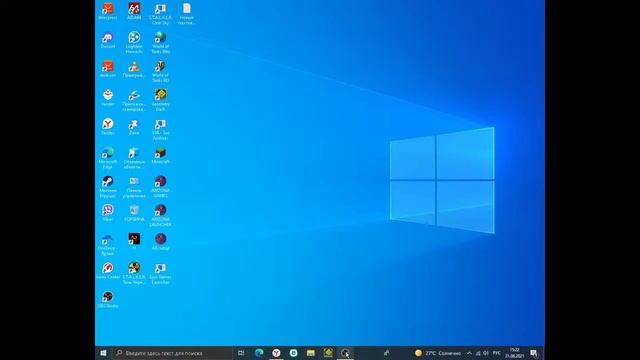
Task: Select the new text document file
Action: [x=187, y=14]
